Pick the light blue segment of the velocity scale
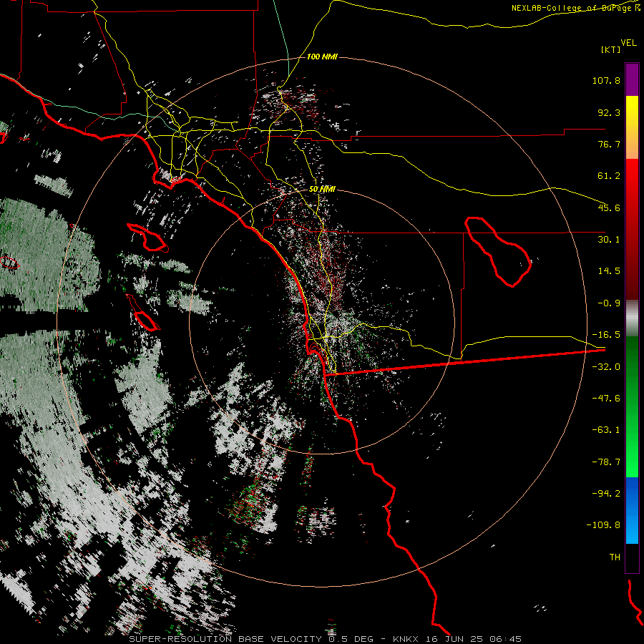This screenshot has width=644, height=644. (632, 528)
